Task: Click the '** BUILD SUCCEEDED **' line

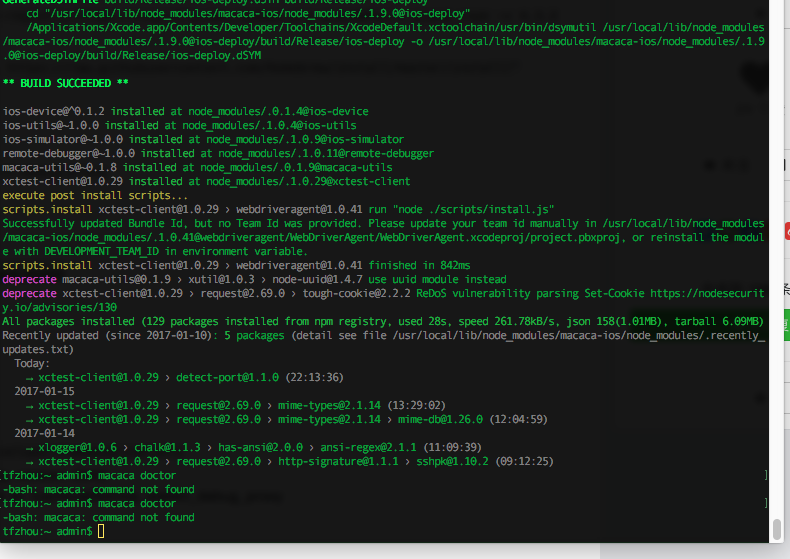Action: (65, 83)
